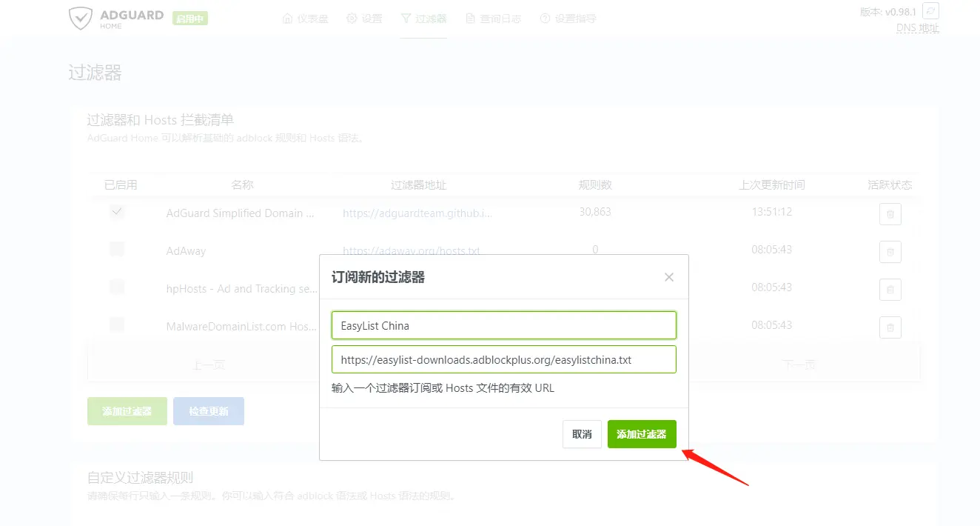Confirm with green 添加过滤器 dialog button

coord(642,434)
